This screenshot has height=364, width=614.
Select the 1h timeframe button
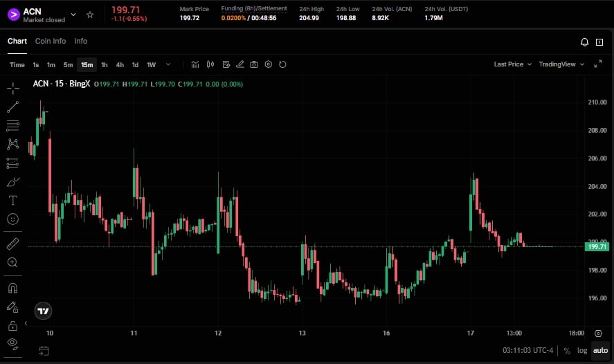pos(105,65)
